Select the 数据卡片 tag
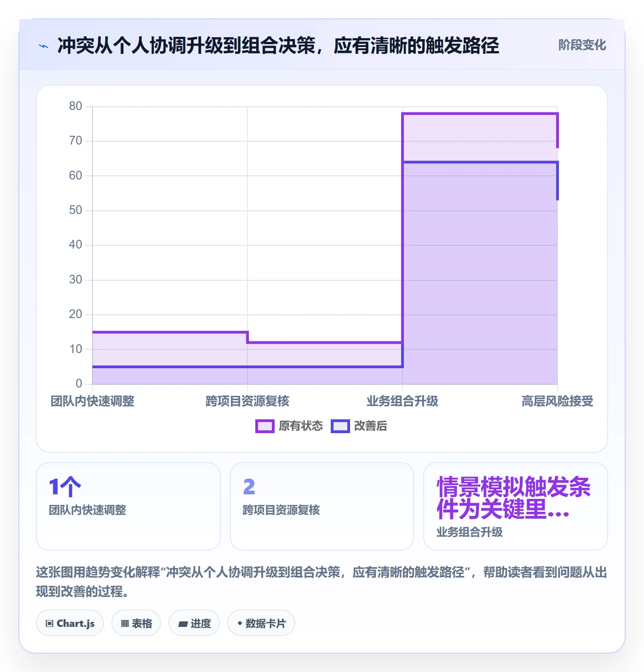The height and width of the screenshot is (672, 644). [261, 623]
